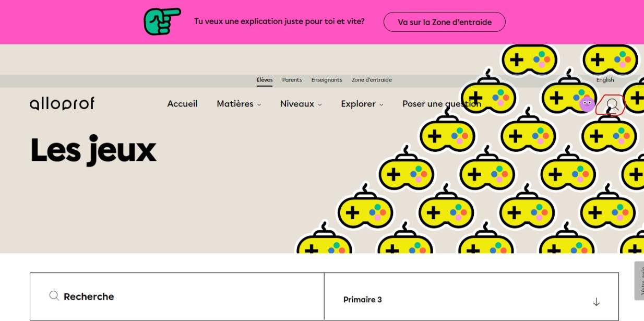Click the down arrow of the level selector
Image resolution: width=644 pixels, height=321 pixels.
point(596,302)
